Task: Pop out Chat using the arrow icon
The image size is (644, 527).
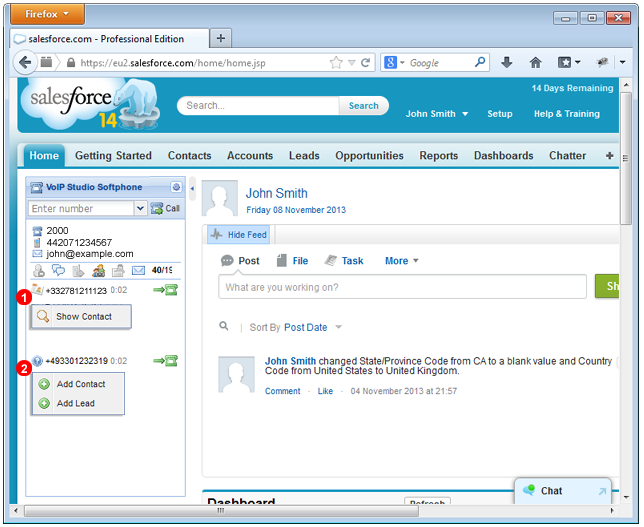Action: point(602,491)
